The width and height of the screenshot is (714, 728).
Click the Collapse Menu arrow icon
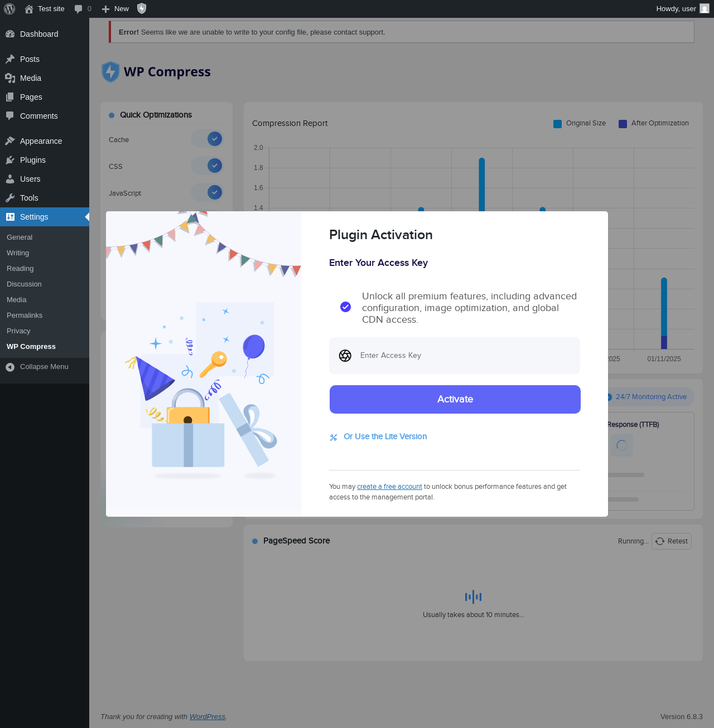pos(10,367)
